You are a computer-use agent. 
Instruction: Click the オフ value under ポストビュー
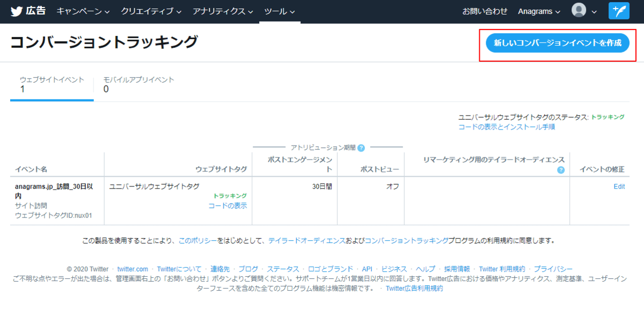coord(393,186)
